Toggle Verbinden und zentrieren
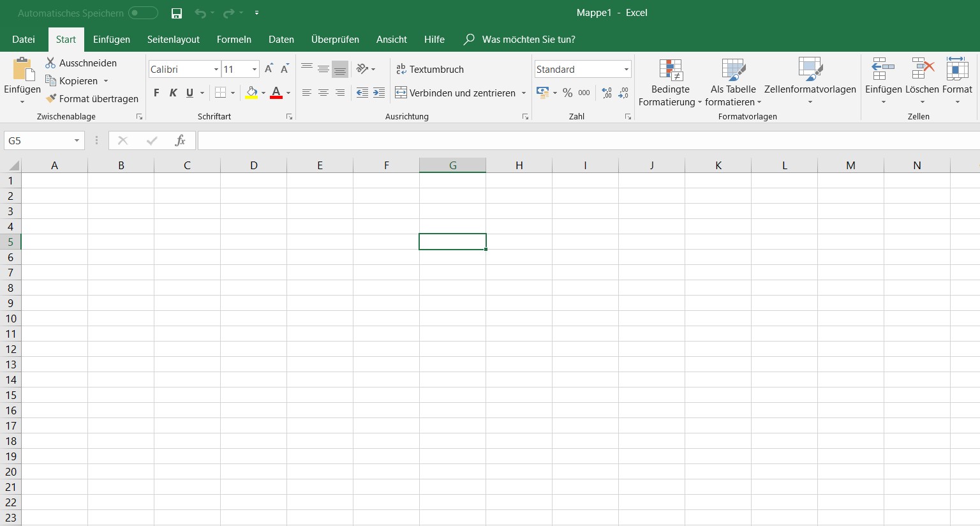980x526 pixels. pyautogui.click(x=457, y=93)
